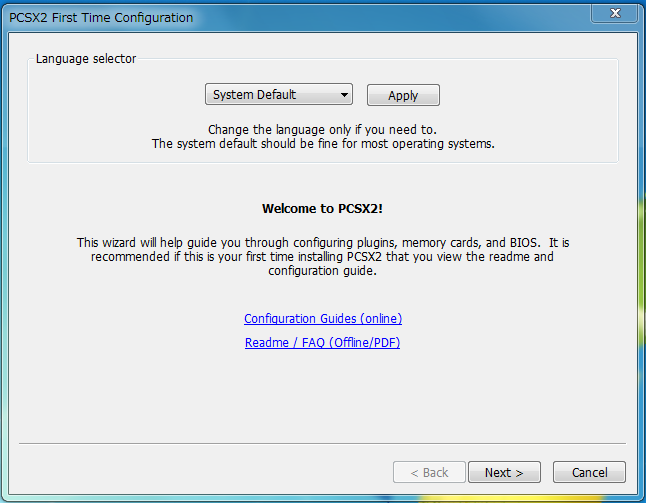The height and width of the screenshot is (503, 646).
Task: Click the 'Language selector' group label
Action: [x=86, y=59]
